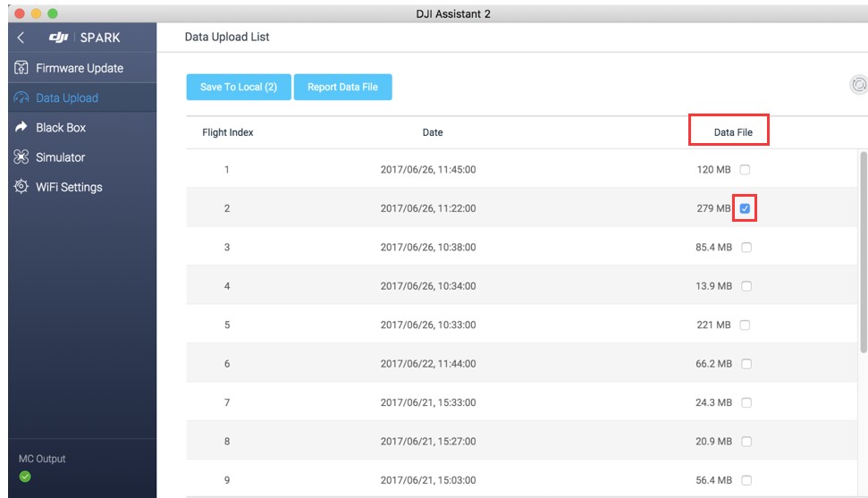868x498 pixels.
Task: Select Data Upload in sidebar
Action: click(x=82, y=97)
